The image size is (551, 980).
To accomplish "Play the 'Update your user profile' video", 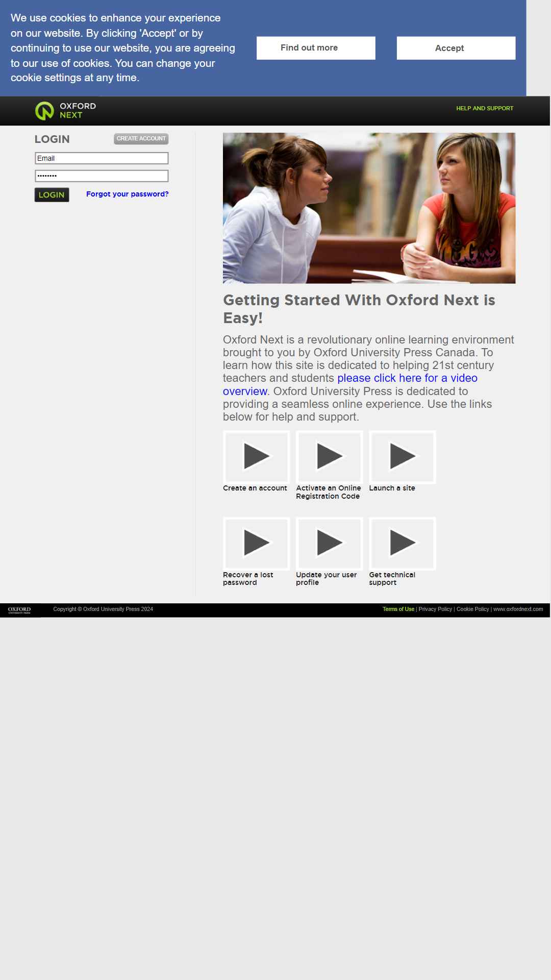I will click(x=330, y=544).
